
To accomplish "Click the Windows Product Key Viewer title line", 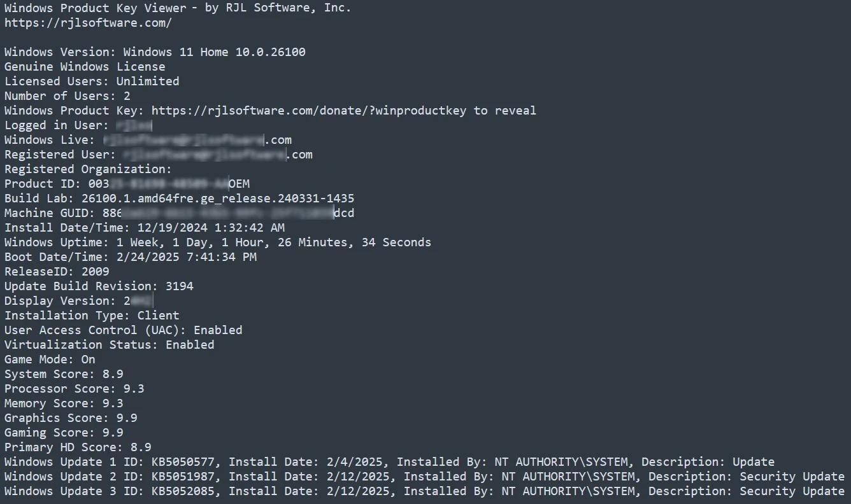I will [x=177, y=8].
